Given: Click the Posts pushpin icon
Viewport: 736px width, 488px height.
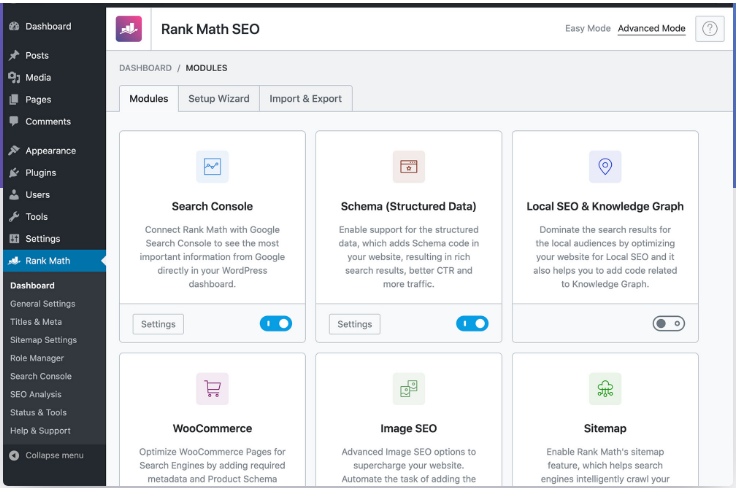Looking at the screenshot, I should 14,55.
